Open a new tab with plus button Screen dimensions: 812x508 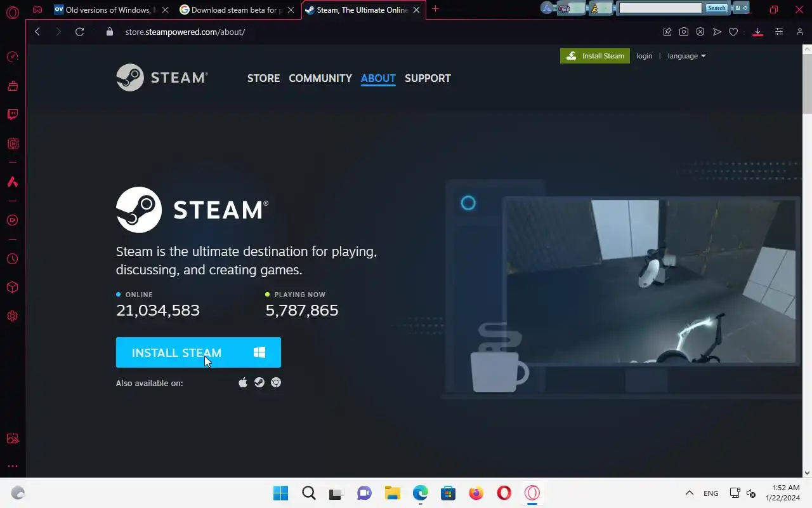tap(435, 9)
